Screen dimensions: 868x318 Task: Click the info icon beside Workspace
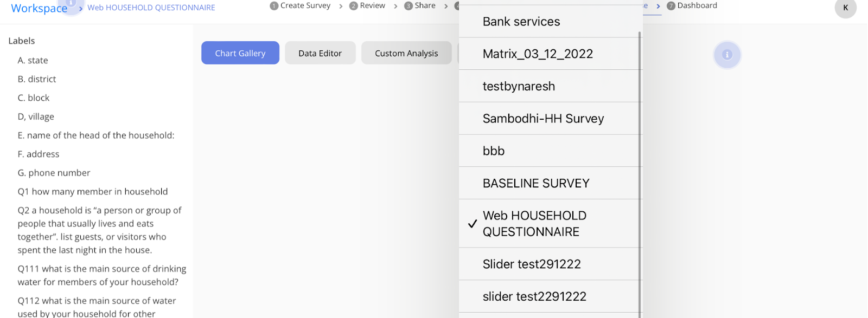(x=71, y=3)
